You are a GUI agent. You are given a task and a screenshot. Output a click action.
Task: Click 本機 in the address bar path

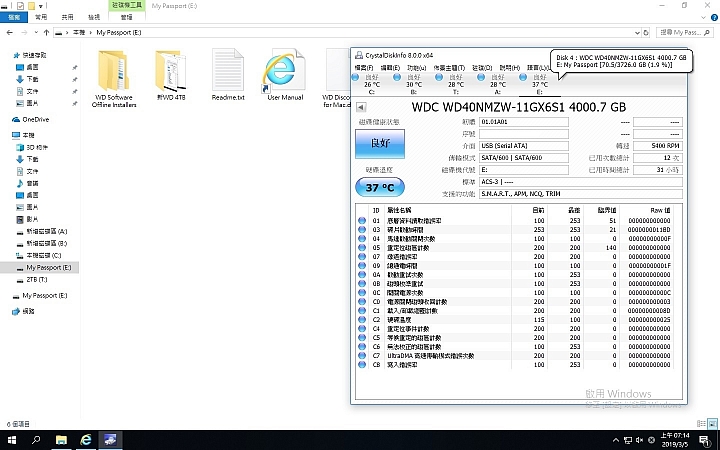pyautogui.click(x=79, y=33)
